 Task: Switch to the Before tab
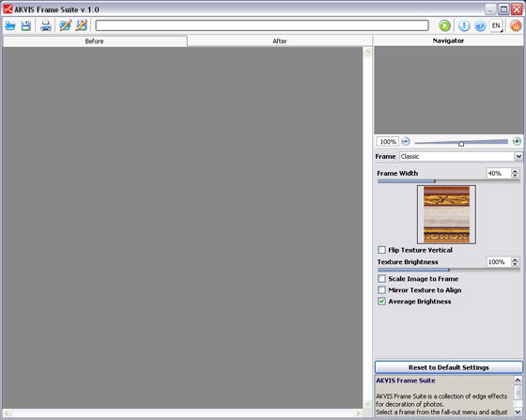tap(95, 41)
